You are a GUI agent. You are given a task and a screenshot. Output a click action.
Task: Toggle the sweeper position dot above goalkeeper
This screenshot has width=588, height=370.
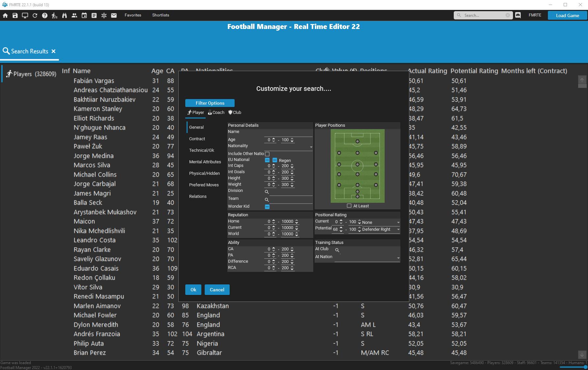pyautogui.click(x=357, y=191)
